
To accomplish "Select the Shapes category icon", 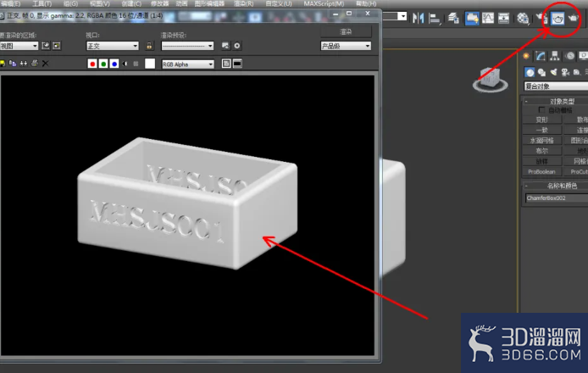I will [541, 72].
